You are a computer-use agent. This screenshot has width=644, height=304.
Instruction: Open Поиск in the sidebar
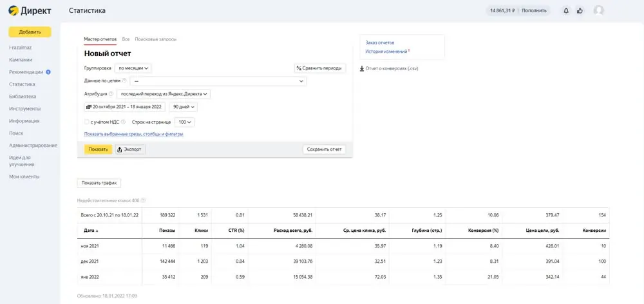click(x=16, y=133)
